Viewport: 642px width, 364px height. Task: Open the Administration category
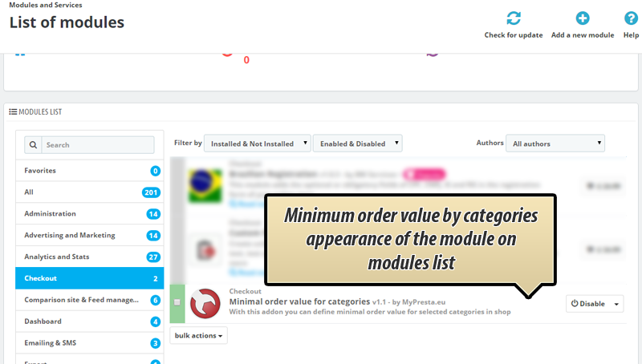(x=89, y=214)
